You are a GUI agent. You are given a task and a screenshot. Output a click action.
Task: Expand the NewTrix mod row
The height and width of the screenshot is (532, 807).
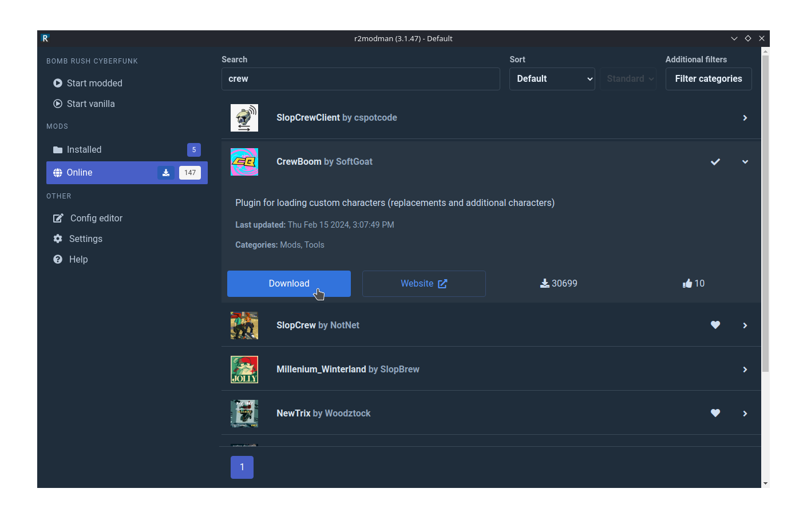coord(745,414)
